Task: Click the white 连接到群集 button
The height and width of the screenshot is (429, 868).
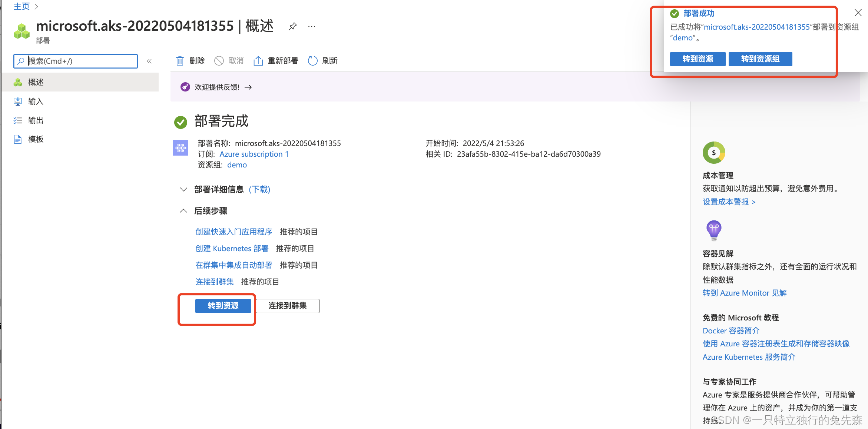Action: coord(287,306)
